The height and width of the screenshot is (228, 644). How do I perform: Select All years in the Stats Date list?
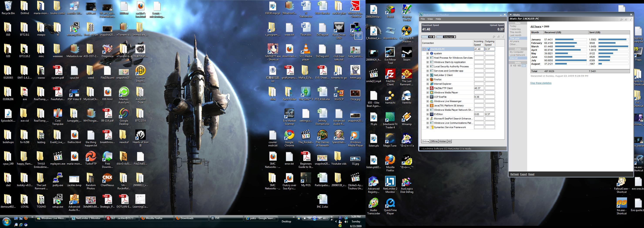click(x=515, y=41)
